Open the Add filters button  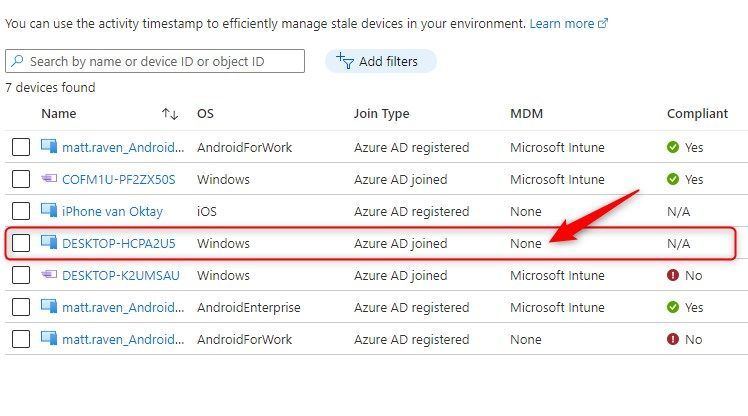pos(380,61)
